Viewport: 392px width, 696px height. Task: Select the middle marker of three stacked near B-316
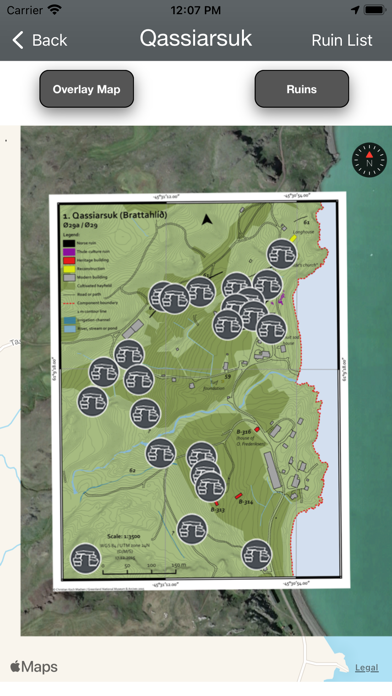coord(206,473)
